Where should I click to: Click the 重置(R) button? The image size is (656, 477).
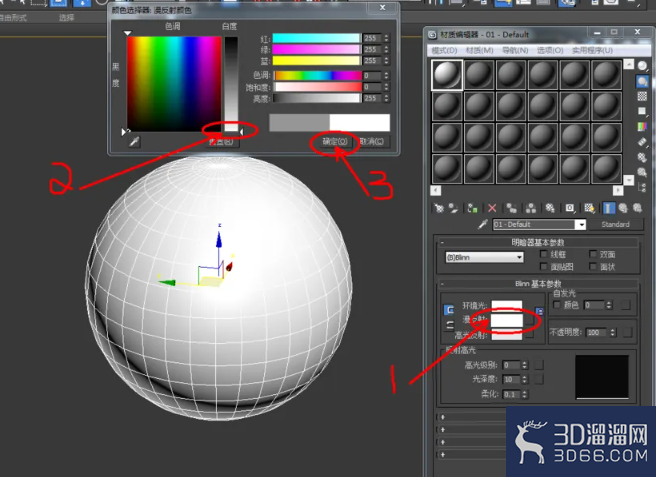[221, 141]
